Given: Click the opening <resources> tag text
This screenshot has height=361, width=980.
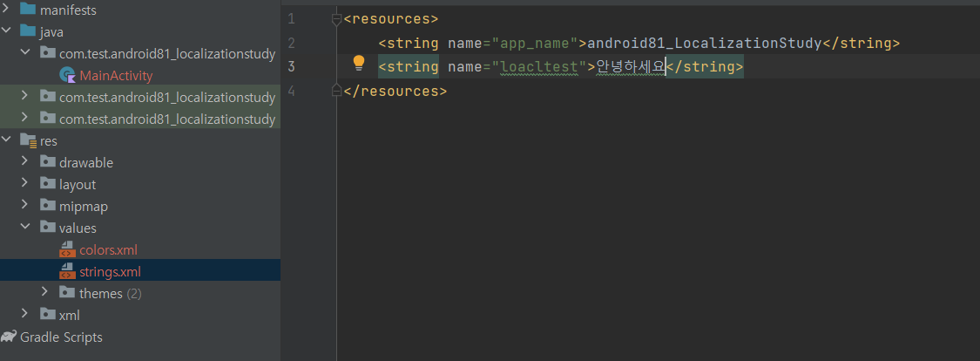Looking at the screenshot, I should coord(390,19).
